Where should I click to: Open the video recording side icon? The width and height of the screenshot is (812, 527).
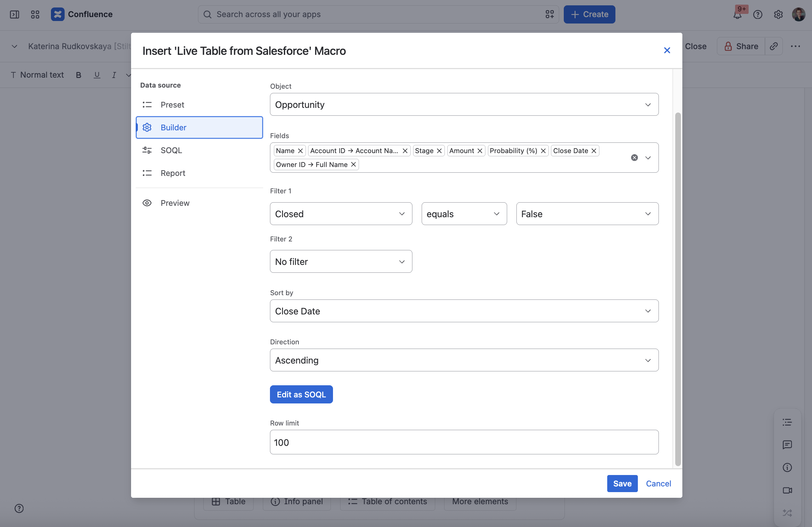click(787, 490)
